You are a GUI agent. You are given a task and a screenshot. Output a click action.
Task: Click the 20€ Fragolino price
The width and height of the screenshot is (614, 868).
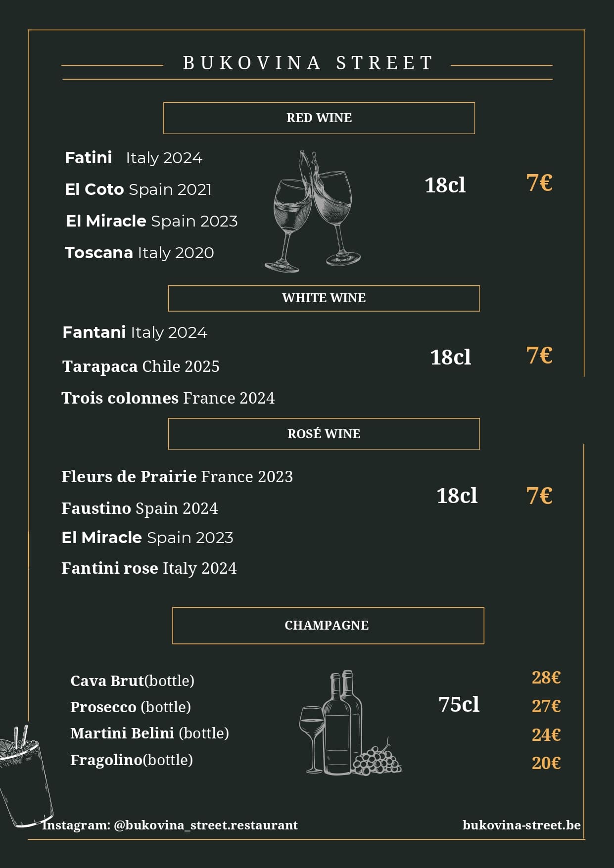pos(546,763)
